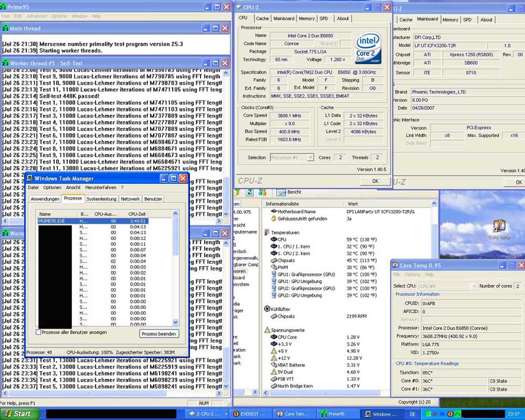Open the Ansicht menu in Task-Manager
525x420 pixels.
(x=73, y=187)
